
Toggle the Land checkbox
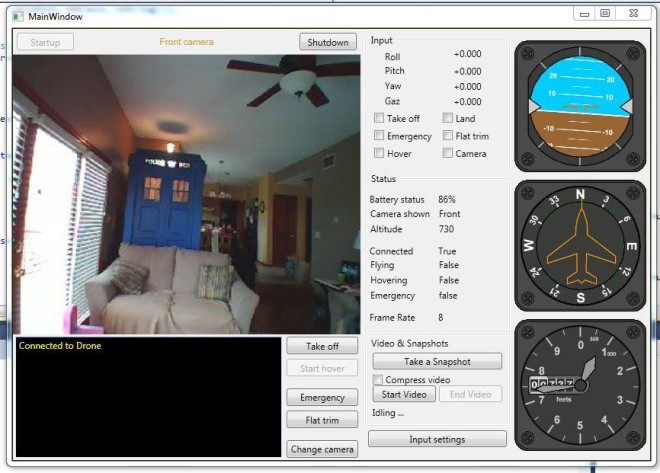pyautogui.click(x=447, y=118)
